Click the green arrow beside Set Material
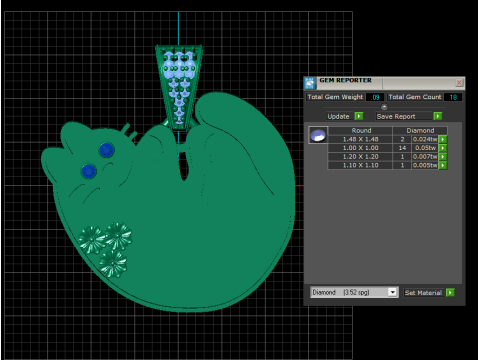 tap(450, 293)
